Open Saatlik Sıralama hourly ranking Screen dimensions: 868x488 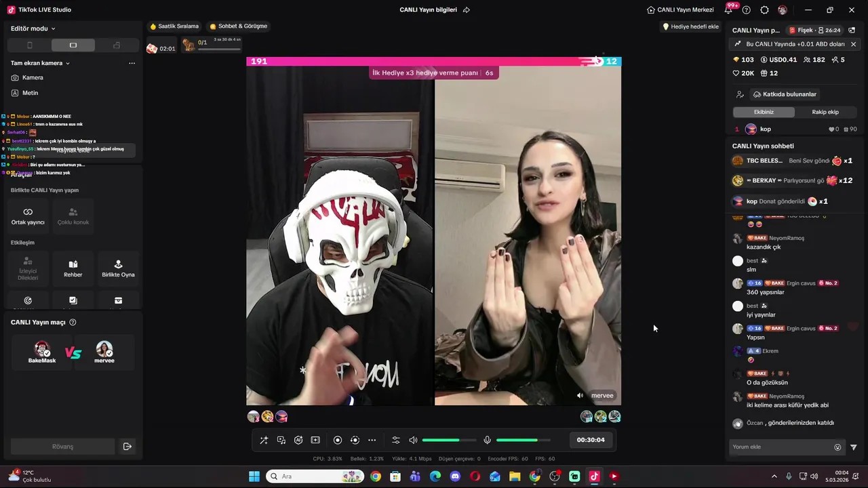(174, 26)
